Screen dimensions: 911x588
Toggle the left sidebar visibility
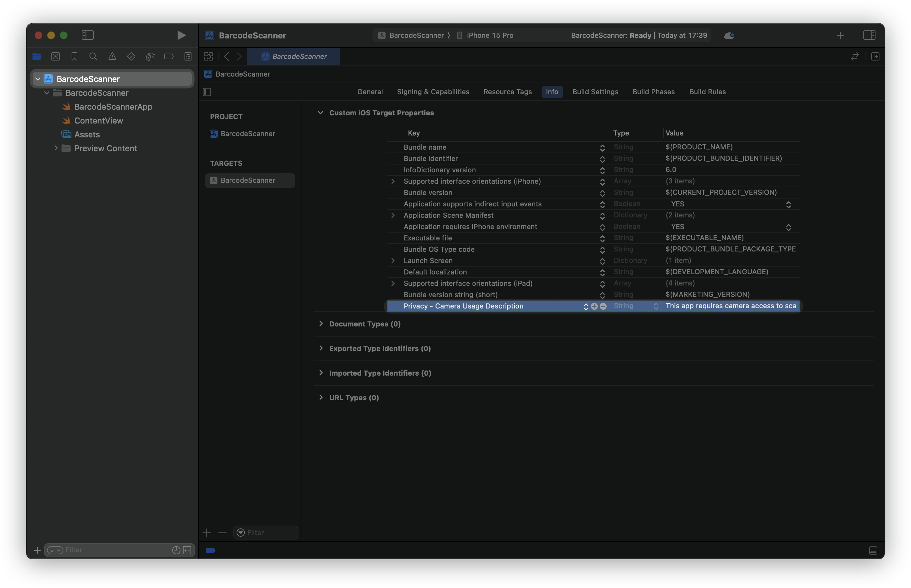point(87,35)
